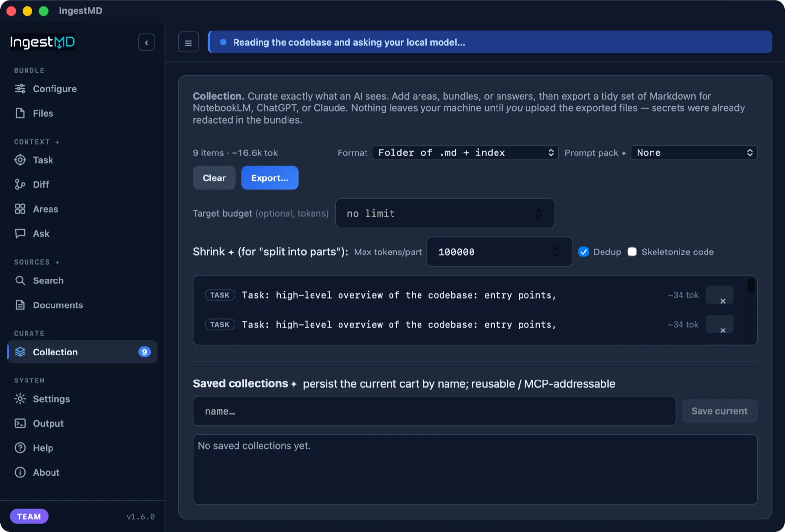Toggle the Dedup checkbox

click(x=584, y=252)
